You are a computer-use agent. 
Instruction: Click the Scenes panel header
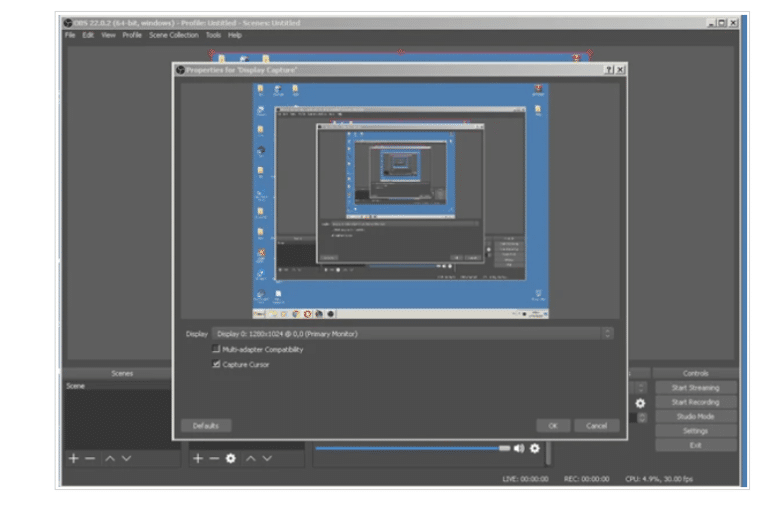(x=122, y=373)
